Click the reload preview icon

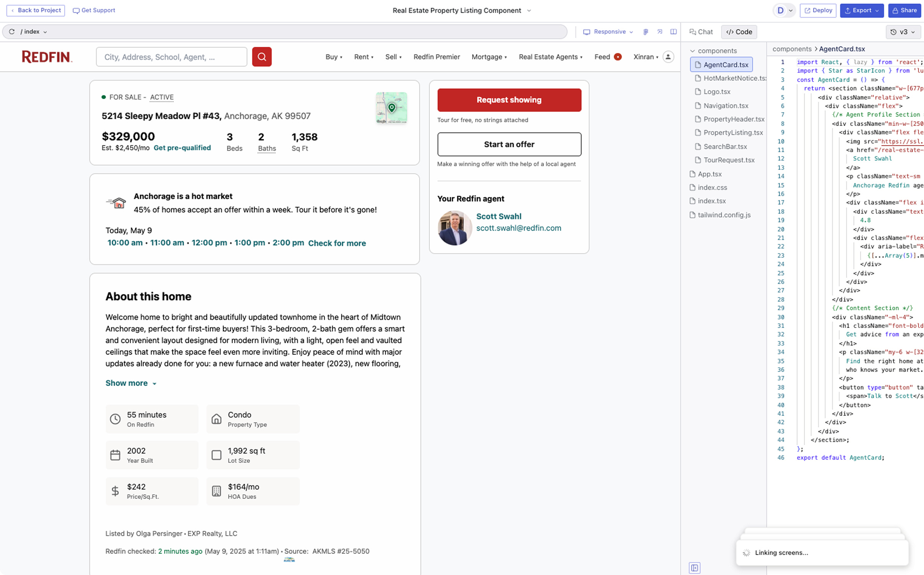point(12,32)
